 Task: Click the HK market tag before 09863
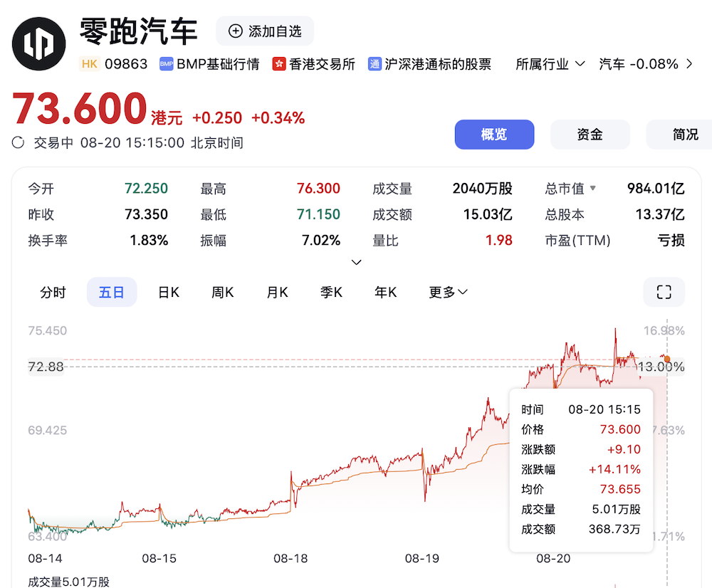[x=90, y=63]
